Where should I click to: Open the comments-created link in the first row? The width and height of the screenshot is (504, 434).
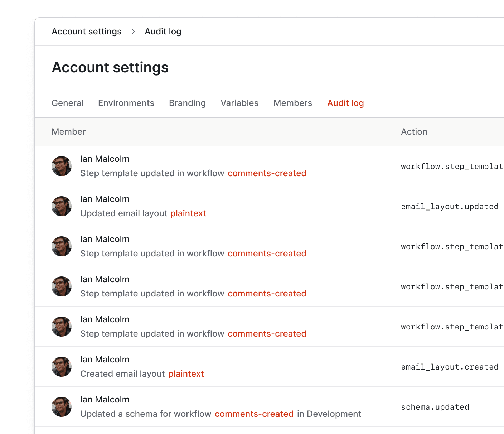(x=267, y=173)
